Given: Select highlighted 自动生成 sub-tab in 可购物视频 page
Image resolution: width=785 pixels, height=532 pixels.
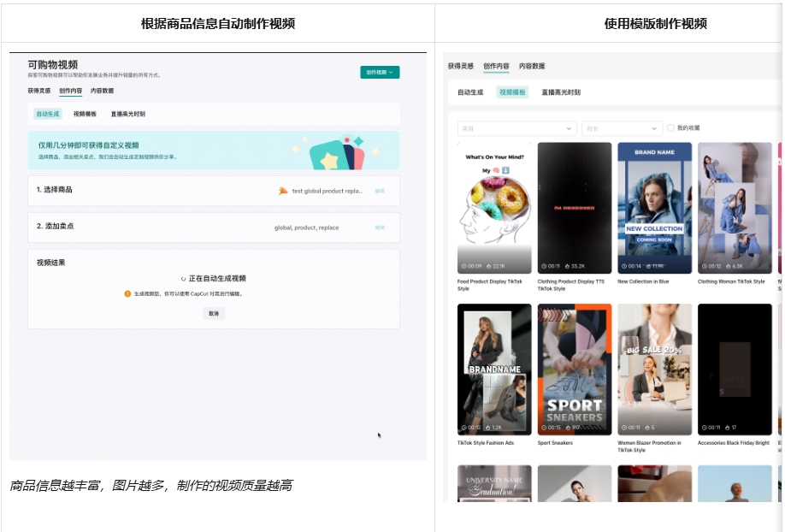Looking at the screenshot, I should 48,114.
